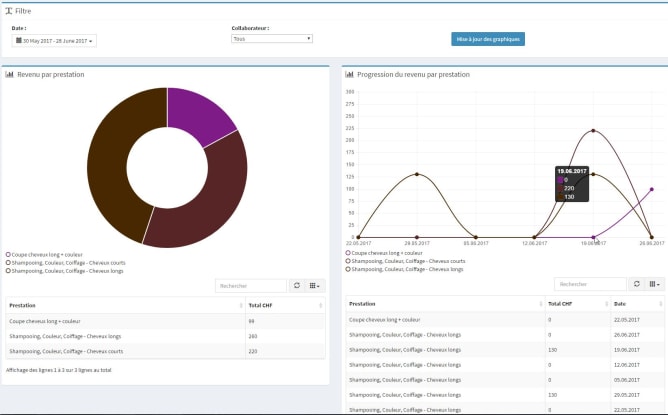Image resolution: width=668 pixels, height=415 pixels.
Task: Toggle line chart legend Coupe cheveux long + couleur
Action: pyautogui.click(x=384, y=253)
